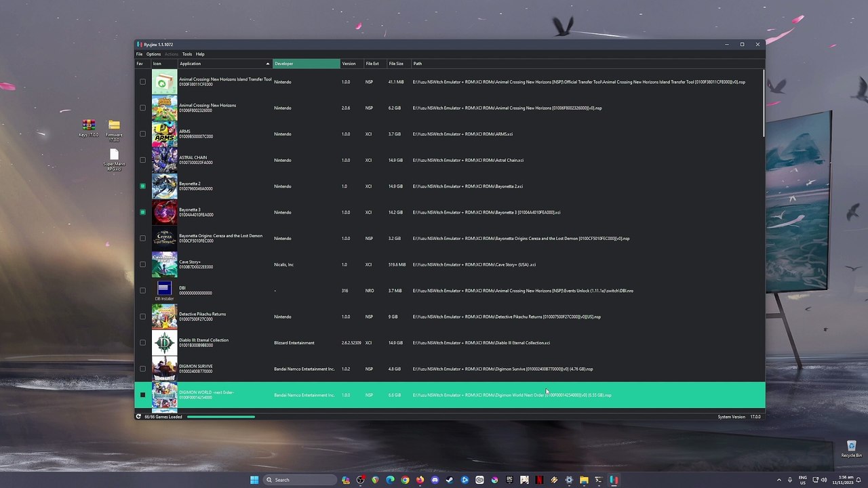Select the DIGIMON WORLD -next Order- row
The image size is (868, 488).
click(x=450, y=395)
